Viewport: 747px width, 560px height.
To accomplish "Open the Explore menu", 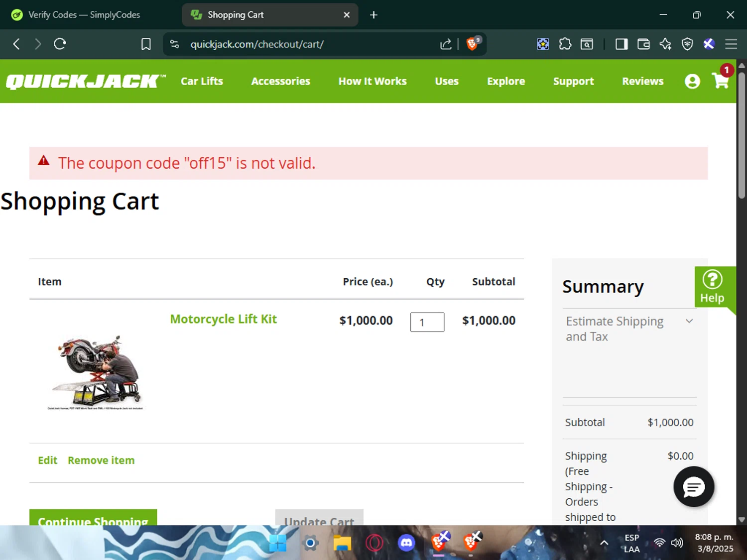I will (506, 81).
